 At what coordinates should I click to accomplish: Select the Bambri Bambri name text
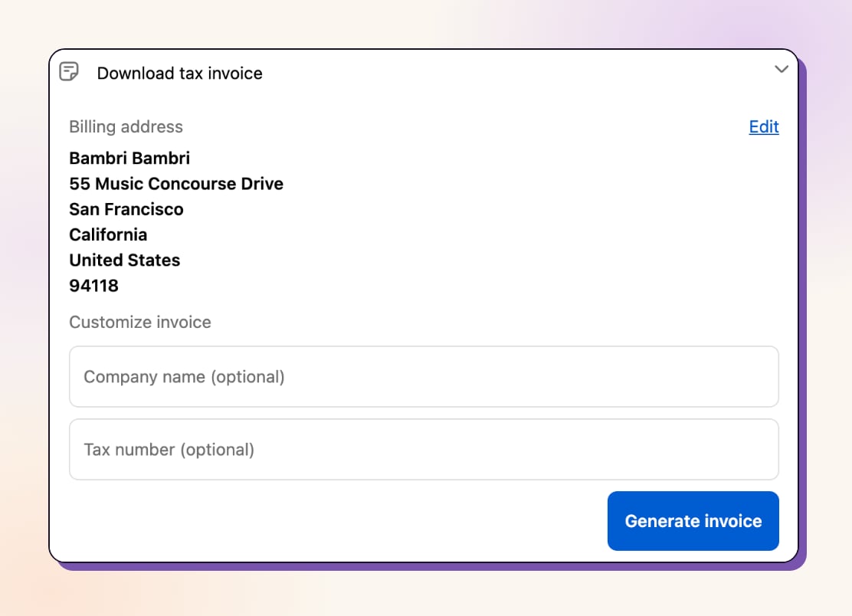tap(129, 158)
